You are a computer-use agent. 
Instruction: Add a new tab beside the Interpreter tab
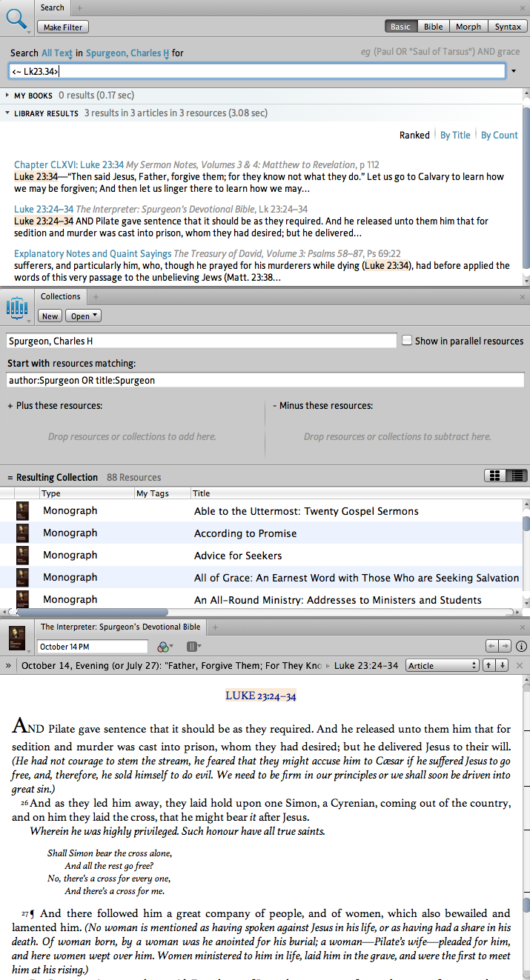coord(216,627)
